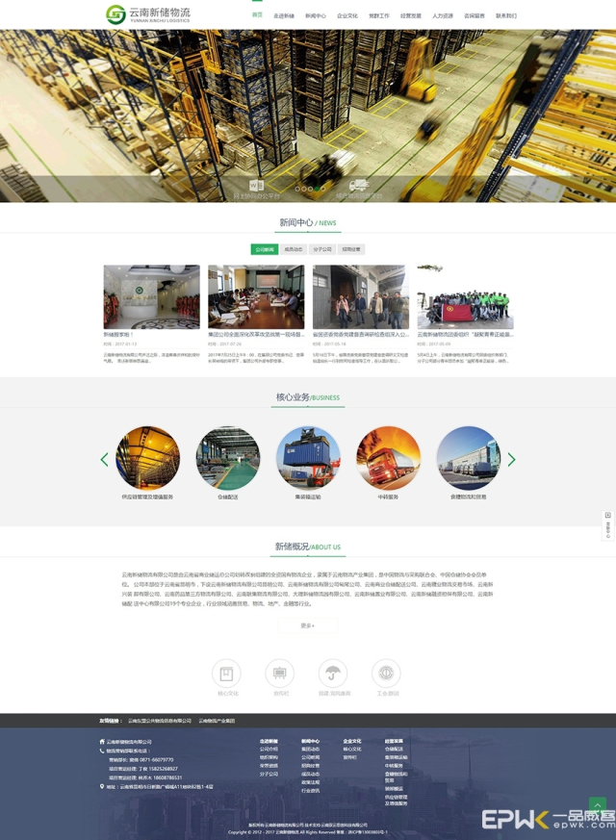
Task: Click the 工会群团 round icon
Action: coord(387,674)
